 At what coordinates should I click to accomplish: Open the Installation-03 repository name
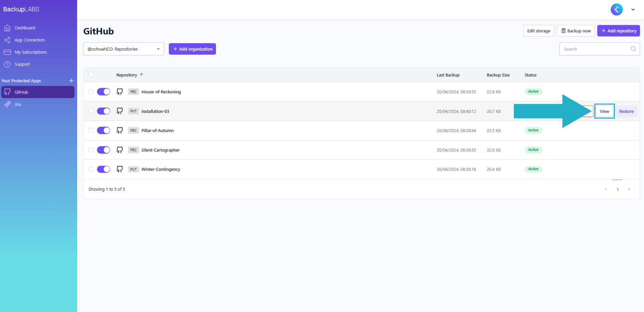click(155, 111)
